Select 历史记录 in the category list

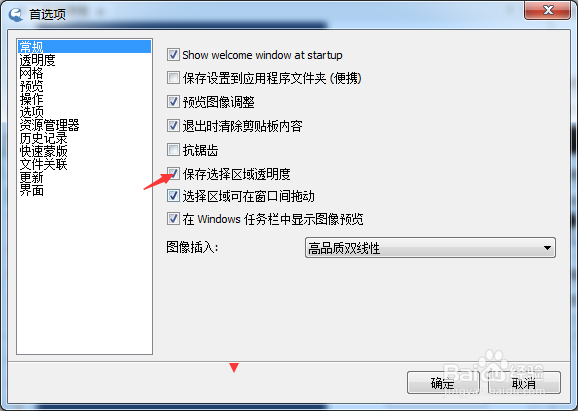click(x=43, y=138)
